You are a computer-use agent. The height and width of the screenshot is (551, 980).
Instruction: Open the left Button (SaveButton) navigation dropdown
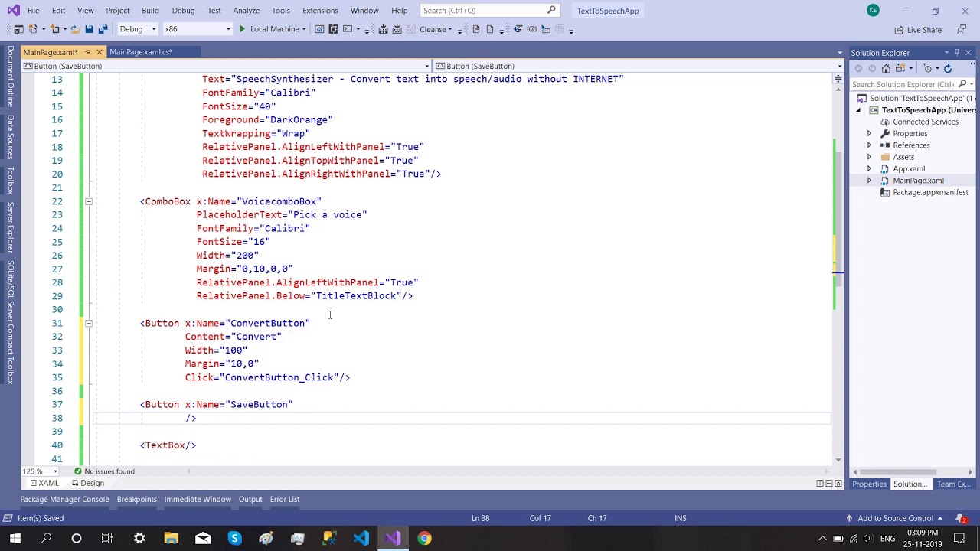pyautogui.click(x=426, y=66)
